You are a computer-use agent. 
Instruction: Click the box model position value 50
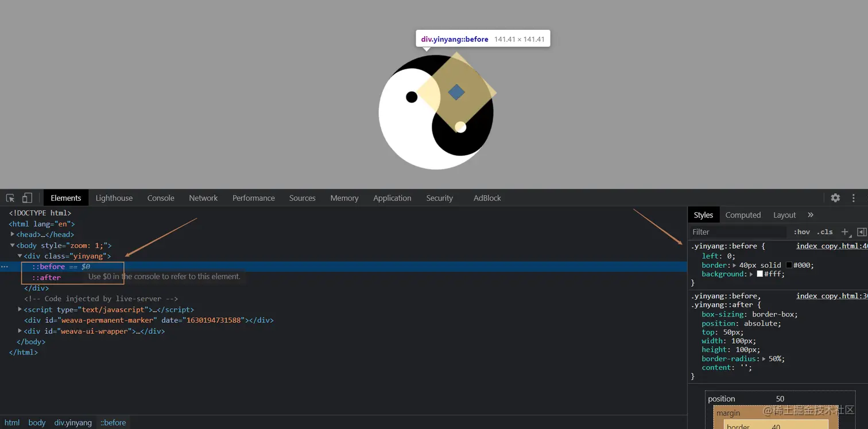point(780,399)
